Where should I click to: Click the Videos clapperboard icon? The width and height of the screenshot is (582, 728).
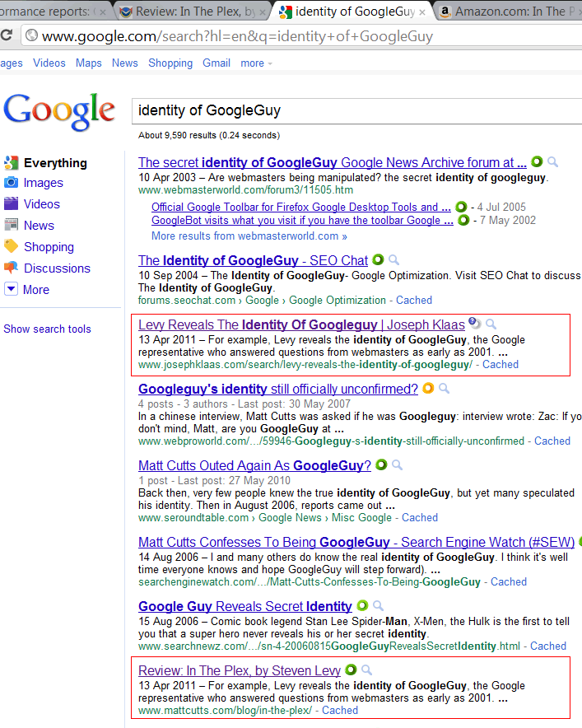coord(12,203)
